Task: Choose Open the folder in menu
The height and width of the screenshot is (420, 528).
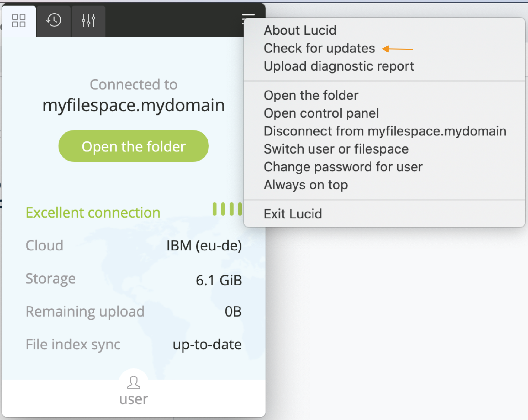Action: coord(311,95)
